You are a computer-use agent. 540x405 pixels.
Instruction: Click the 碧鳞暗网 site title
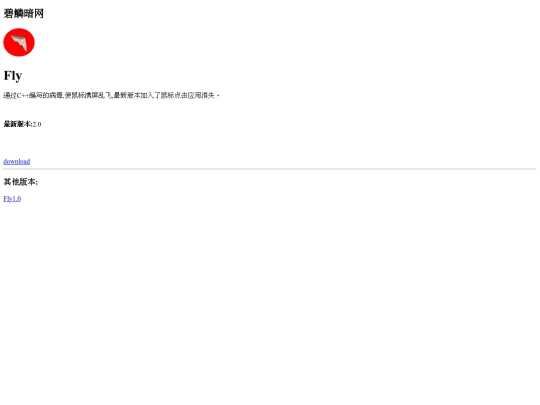pos(23,13)
